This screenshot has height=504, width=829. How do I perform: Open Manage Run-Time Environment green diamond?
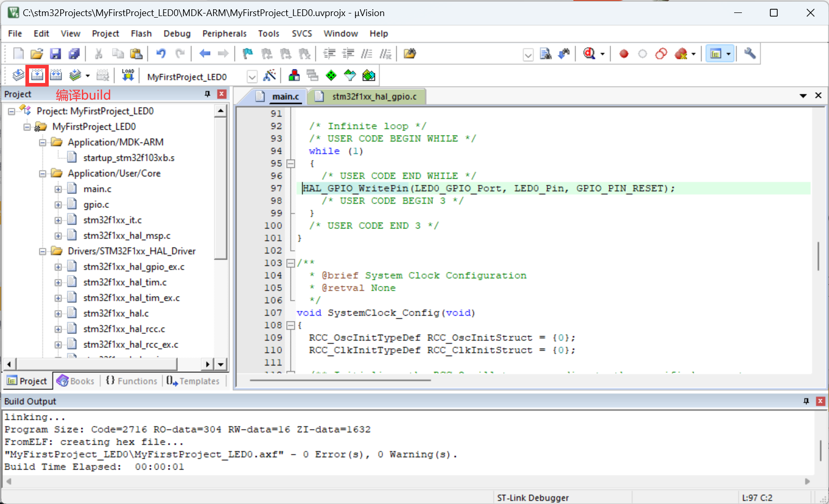331,76
